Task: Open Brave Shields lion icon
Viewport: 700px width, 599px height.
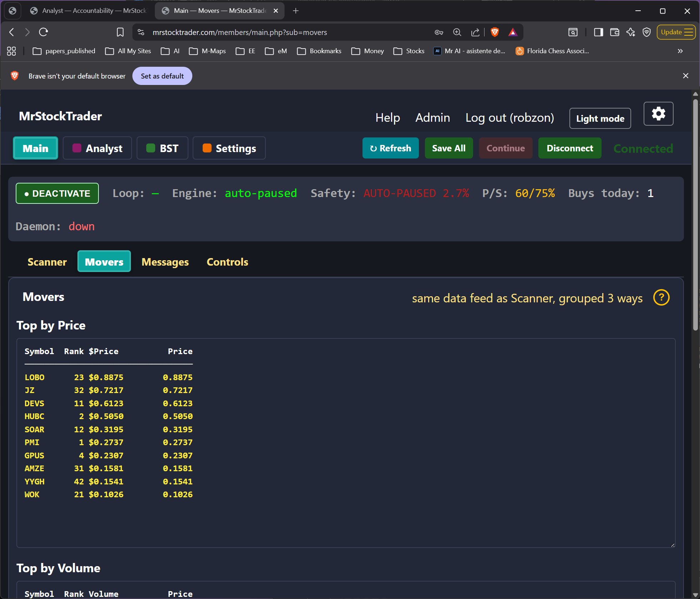Action: 494,32
